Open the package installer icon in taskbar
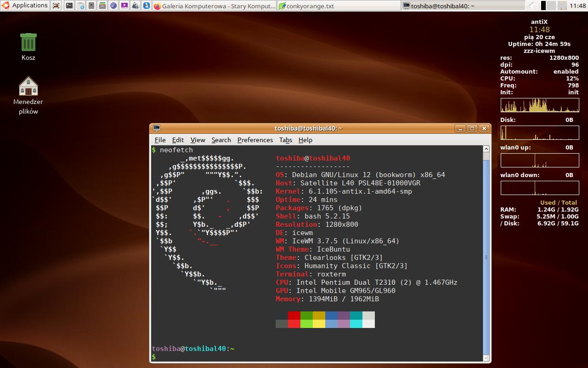This screenshot has height=368, width=588. [80, 6]
